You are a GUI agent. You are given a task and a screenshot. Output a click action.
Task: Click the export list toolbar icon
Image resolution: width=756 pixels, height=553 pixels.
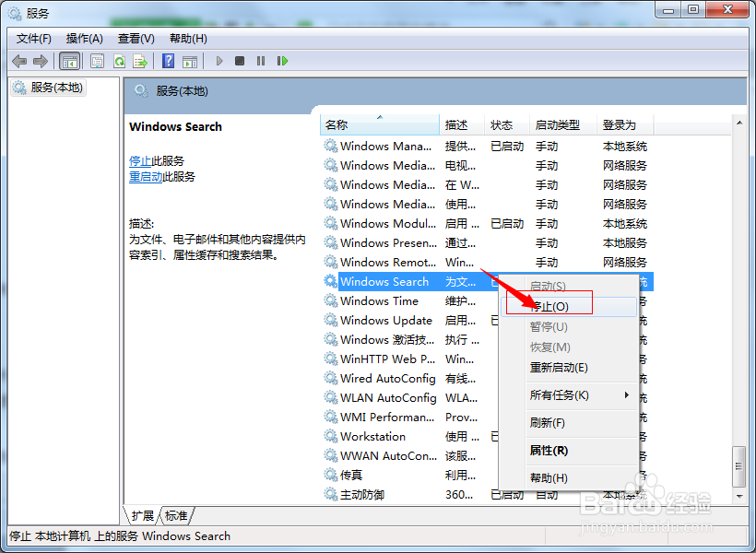[140, 61]
